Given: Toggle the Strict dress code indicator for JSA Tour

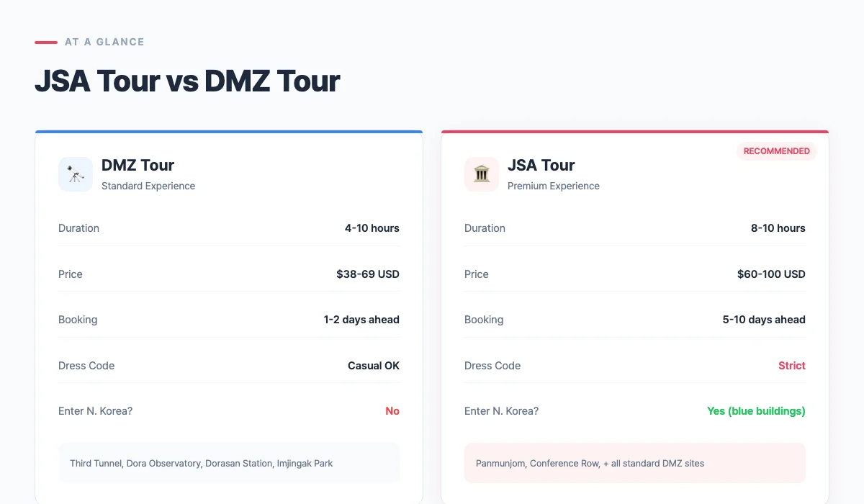Looking at the screenshot, I should pyautogui.click(x=792, y=365).
